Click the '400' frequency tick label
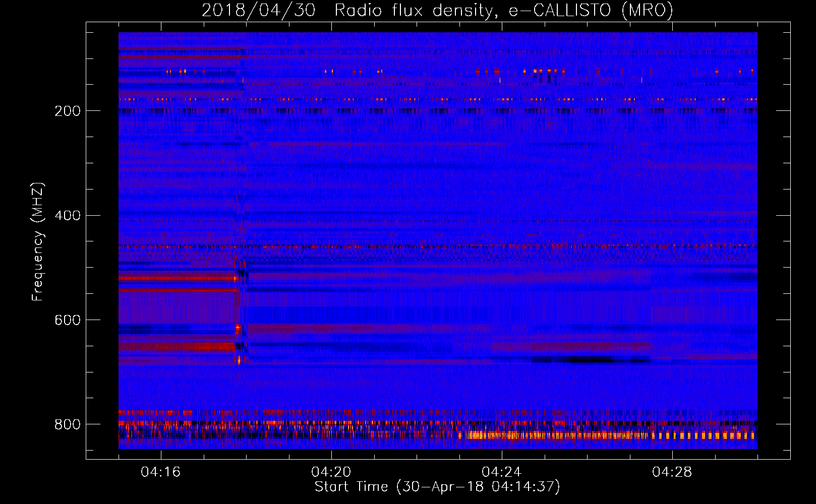 tap(68, 216)
